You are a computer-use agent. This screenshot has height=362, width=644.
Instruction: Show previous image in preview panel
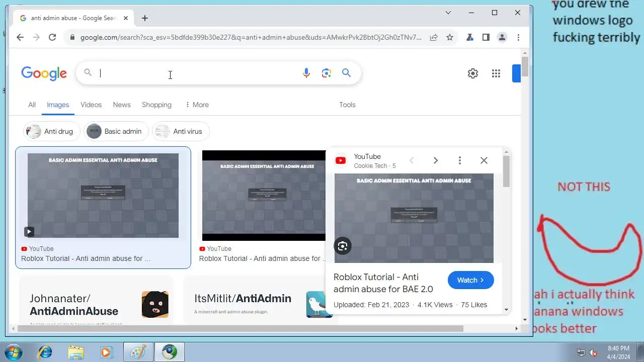pos(412,160)
